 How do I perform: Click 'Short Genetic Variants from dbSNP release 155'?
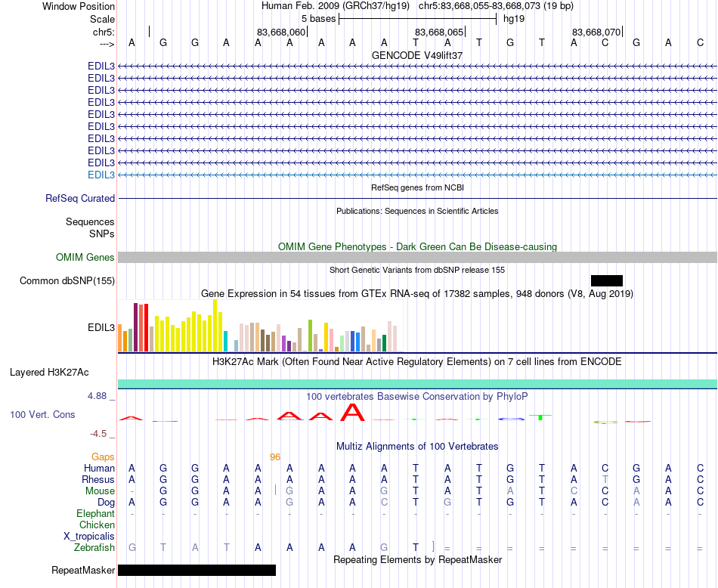417,270
